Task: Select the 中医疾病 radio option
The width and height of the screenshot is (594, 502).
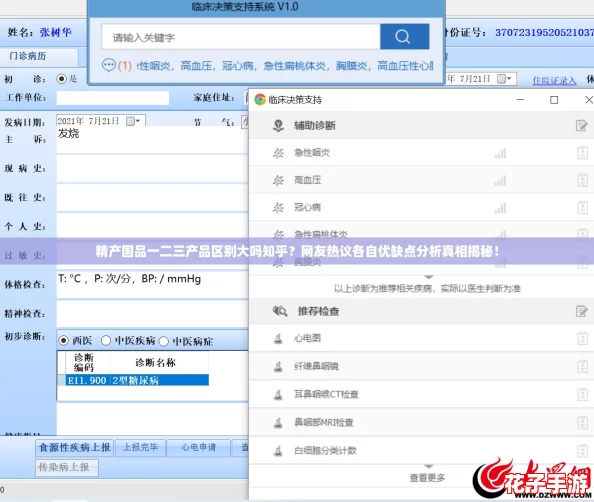Action: coord(106,341)
